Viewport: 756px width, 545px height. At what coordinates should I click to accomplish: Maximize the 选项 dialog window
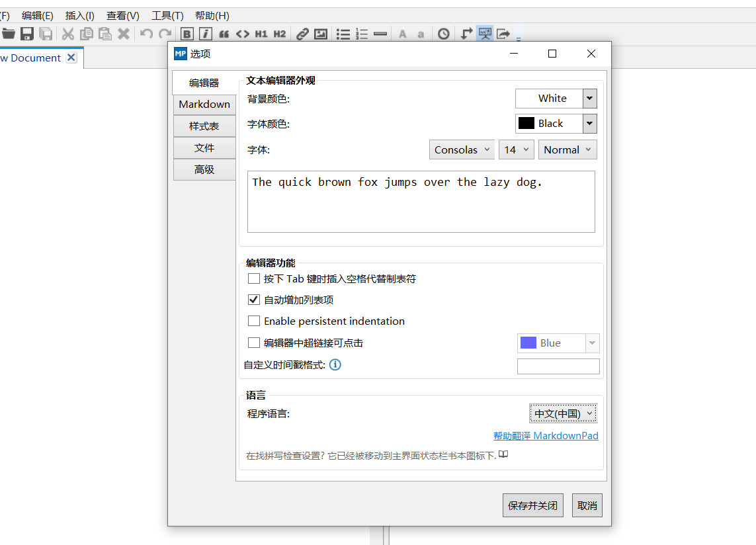click(552, 54)
